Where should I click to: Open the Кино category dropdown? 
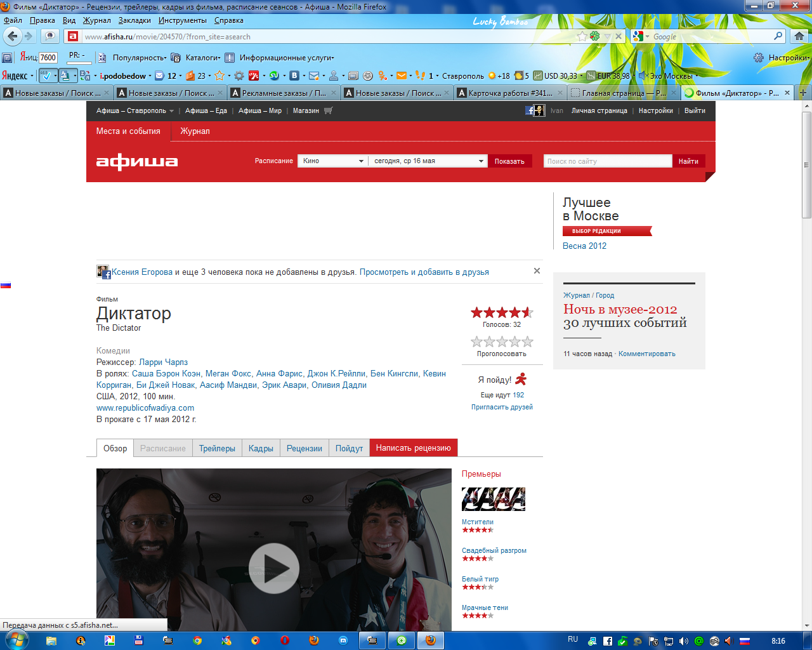[332, 161]
